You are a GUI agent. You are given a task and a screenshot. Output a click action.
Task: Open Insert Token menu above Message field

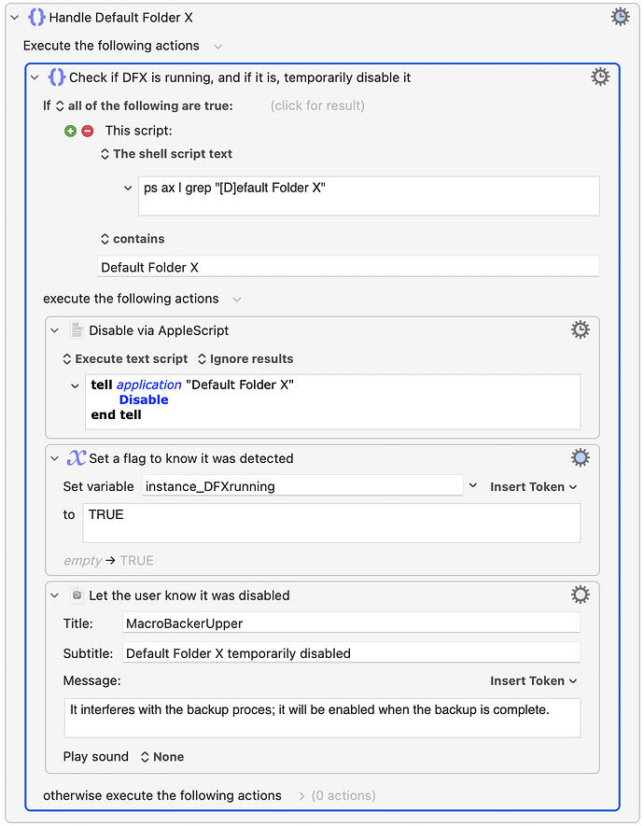tap(534, 680)
